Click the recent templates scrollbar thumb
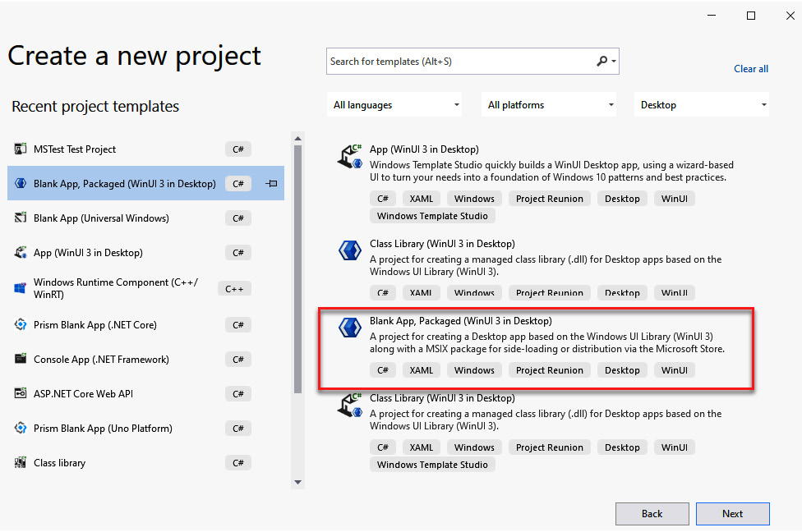This screenshot has height=532, width=802. tap(297, 269)
